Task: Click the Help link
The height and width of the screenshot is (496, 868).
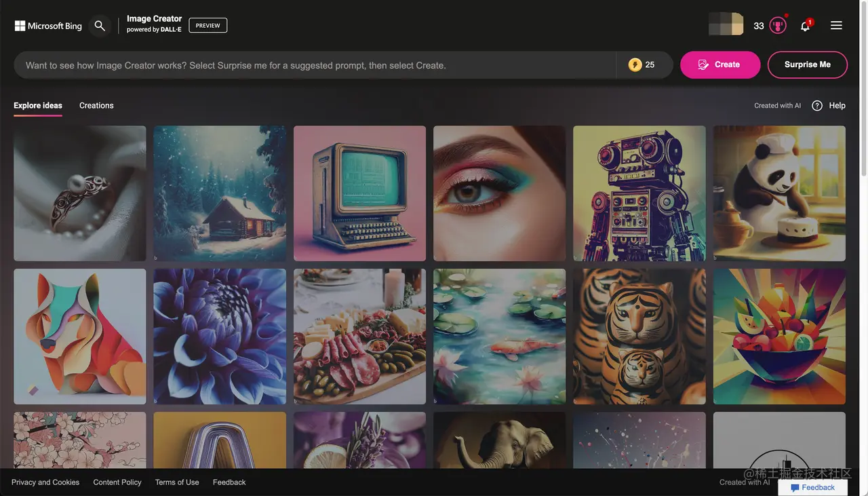Action: pyautogui.click(x=837, y=106)
